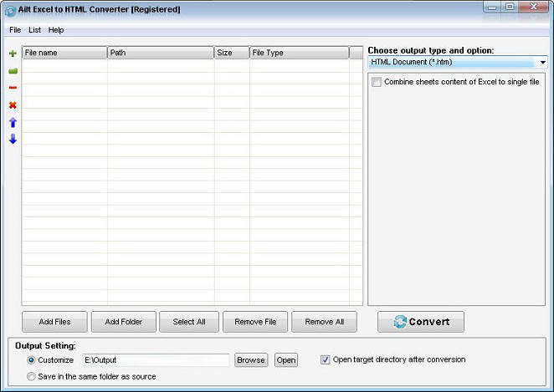This screenshot has width=554, height=392.
Task: Click the Add Files button
Action: click(x=54, y=322)
